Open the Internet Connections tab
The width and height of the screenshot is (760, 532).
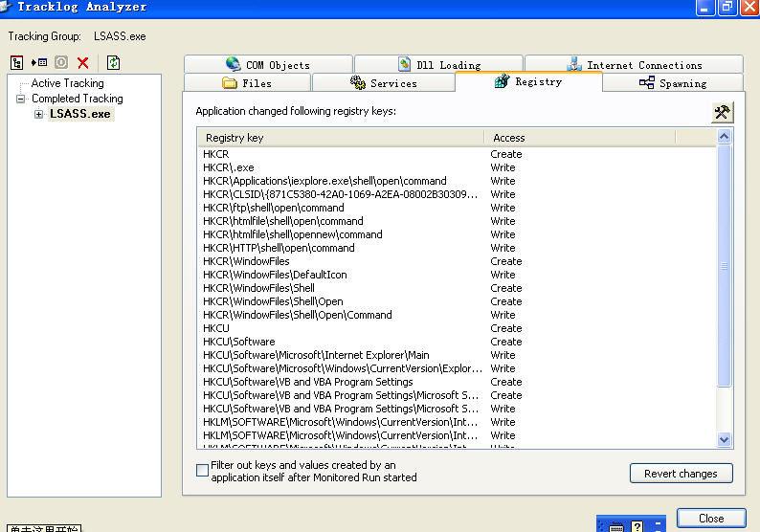pos(635,64)
